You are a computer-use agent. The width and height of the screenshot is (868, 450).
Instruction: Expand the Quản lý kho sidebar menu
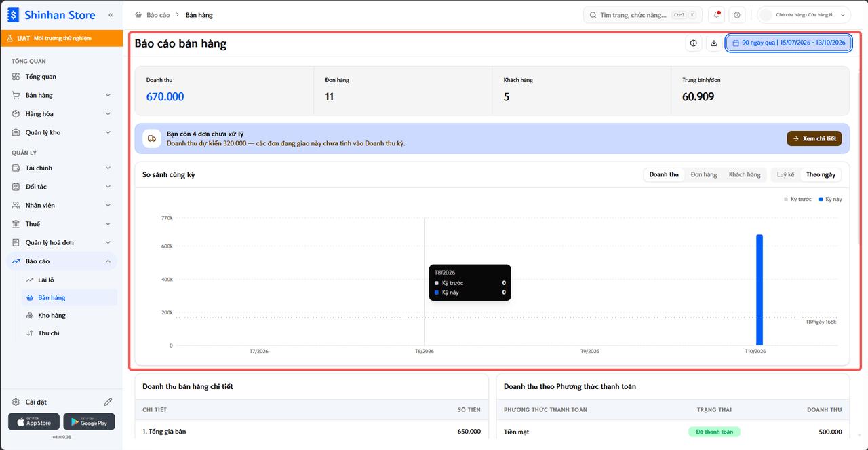(62, 132)
